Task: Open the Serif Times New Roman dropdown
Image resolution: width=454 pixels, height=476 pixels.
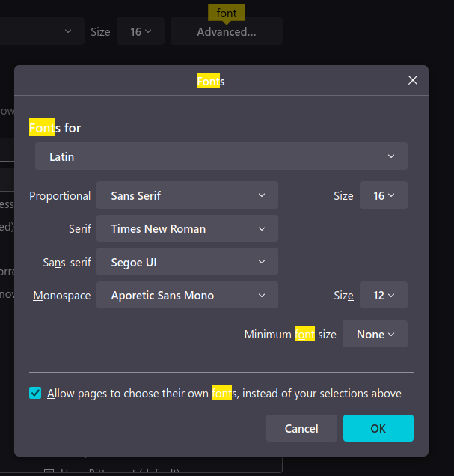Action: pyautogui.click(x=187, y=228)
